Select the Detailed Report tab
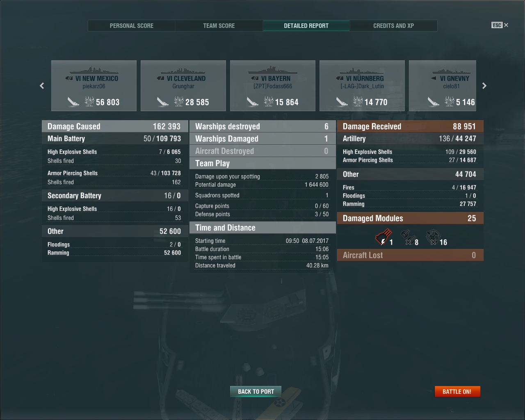This screenshot has height=420, width=525. (x=306, y=25)
